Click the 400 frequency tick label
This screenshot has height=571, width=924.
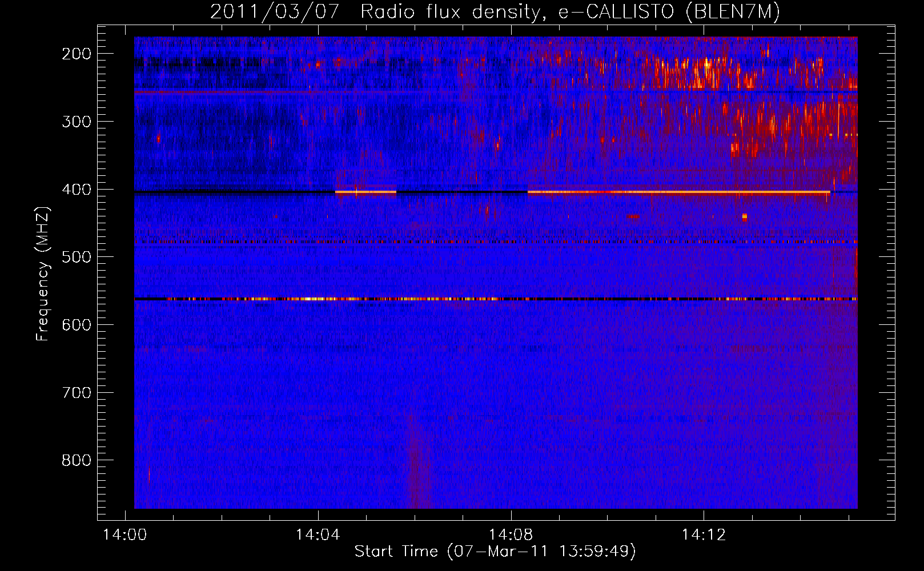coord(77,190)
